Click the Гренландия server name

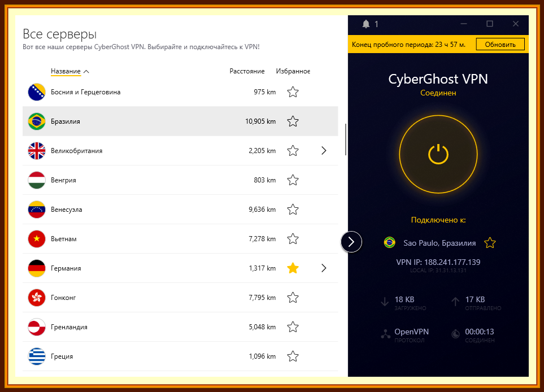[69, 327]
